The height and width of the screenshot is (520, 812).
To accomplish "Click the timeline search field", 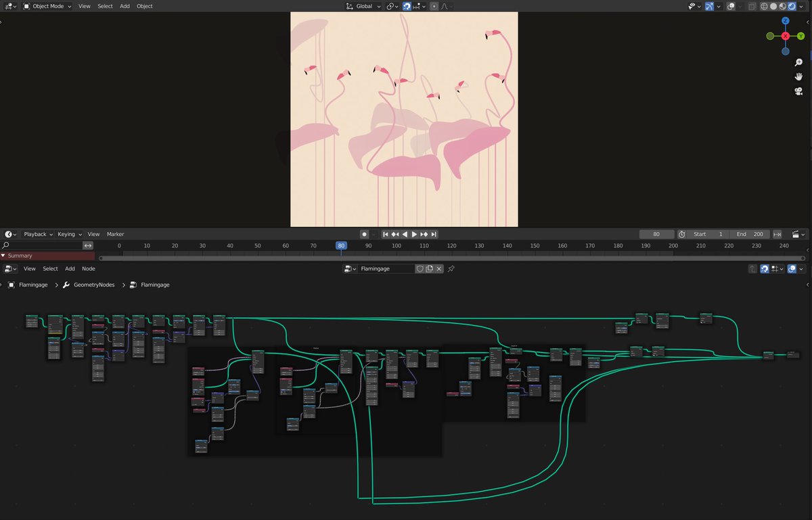I will click(x=41, y=245).
